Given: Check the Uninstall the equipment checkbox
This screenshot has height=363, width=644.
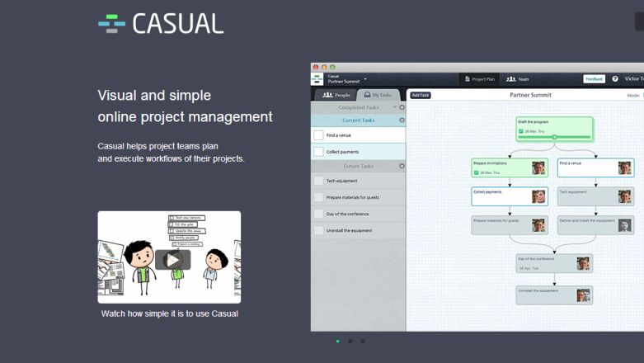Looking at the screenshot, I should pyautogui.click(x=318, y=230).
